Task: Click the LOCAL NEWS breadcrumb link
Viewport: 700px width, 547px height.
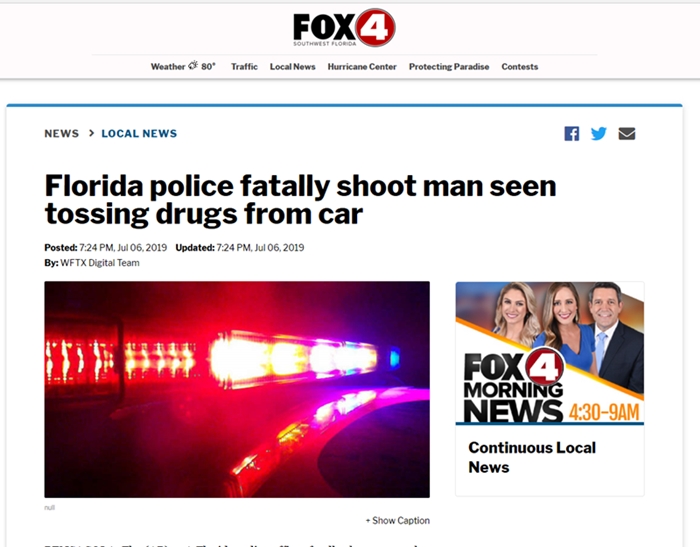Action: (139, 134)
